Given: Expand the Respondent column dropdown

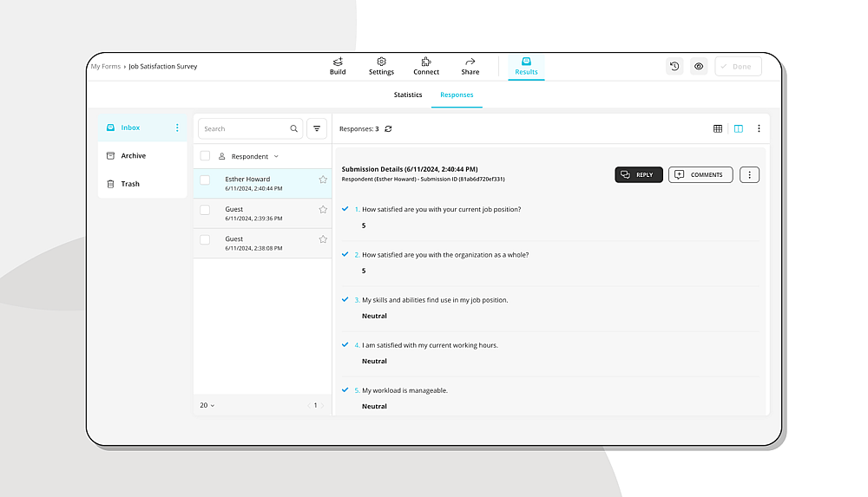Looking at the screenshot, I should pos(276,157).
